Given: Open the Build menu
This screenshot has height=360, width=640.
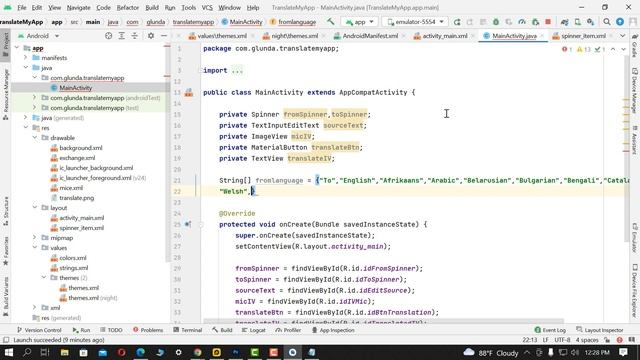Looking at the screenshot, I should point(152,7).
